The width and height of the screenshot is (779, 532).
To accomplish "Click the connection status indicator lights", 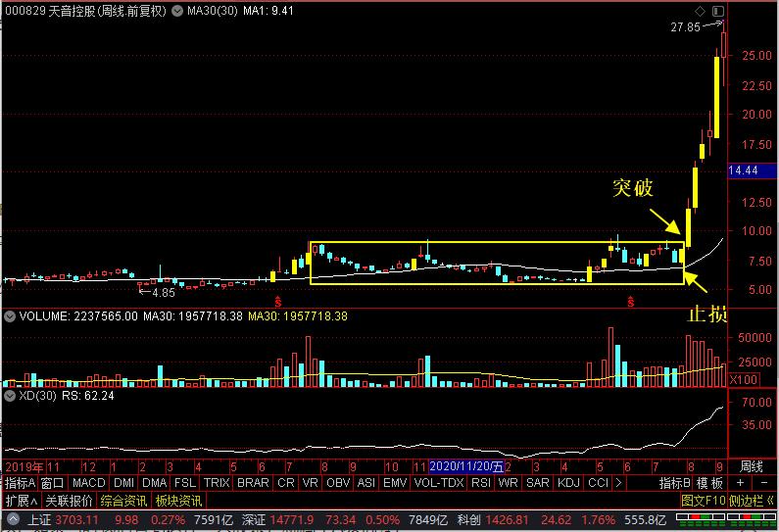I will [725, 520].
